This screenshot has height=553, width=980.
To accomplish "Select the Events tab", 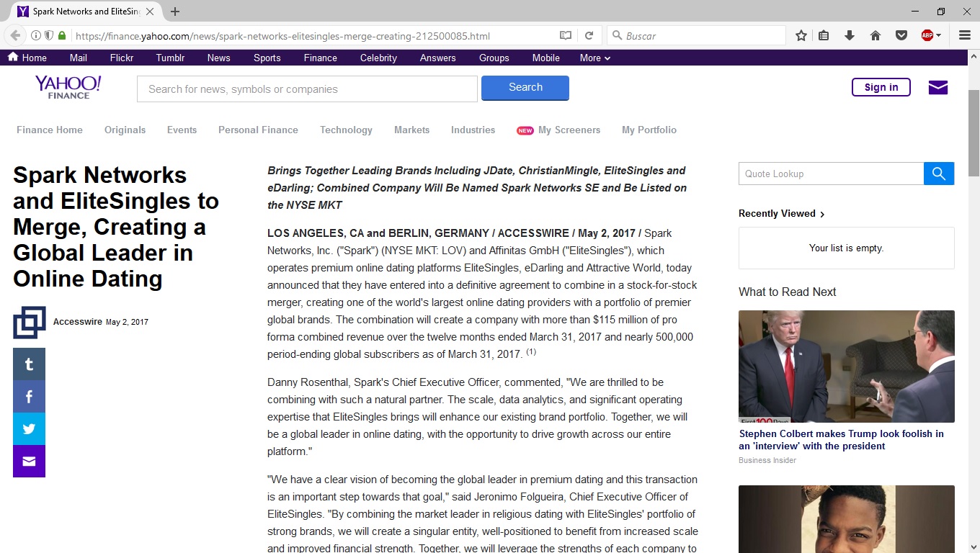I will coord(182,130).
